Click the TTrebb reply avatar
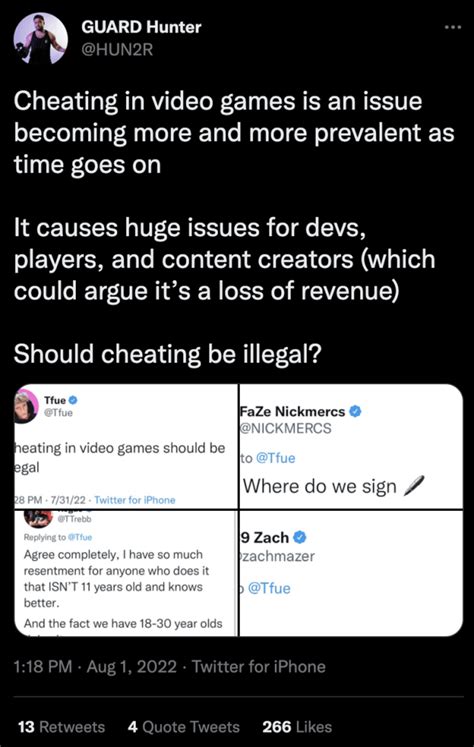The image size is (474, 747). click(x=37, y=518)
